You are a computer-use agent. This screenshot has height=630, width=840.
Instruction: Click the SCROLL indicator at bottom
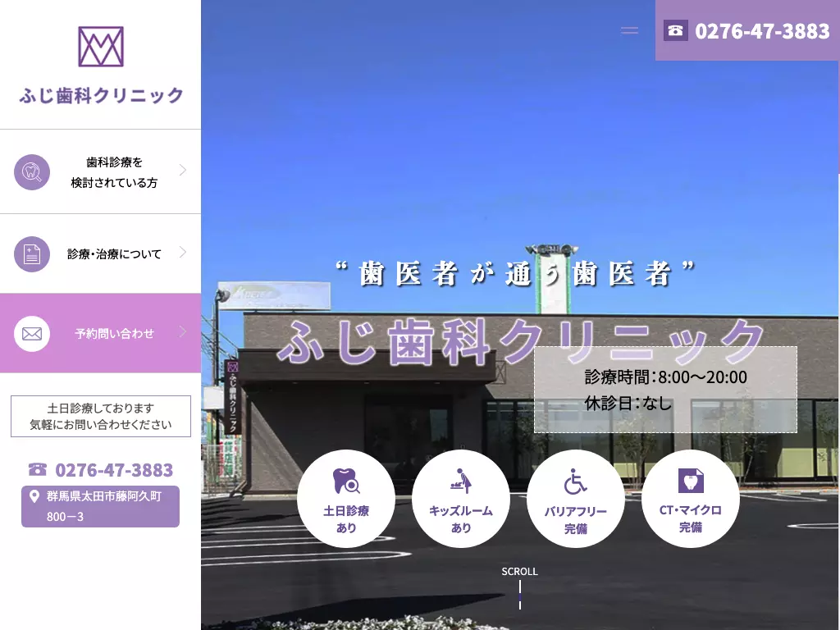tap(519, 587)
